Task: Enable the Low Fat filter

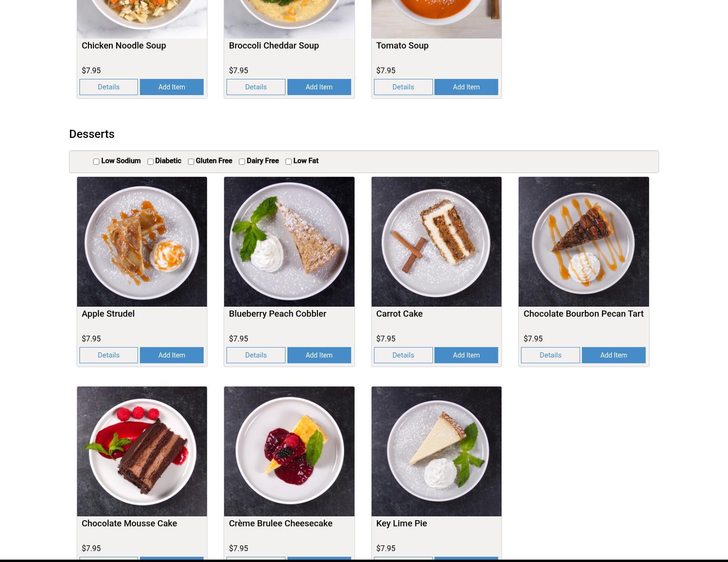Action: tap(288, 162)
